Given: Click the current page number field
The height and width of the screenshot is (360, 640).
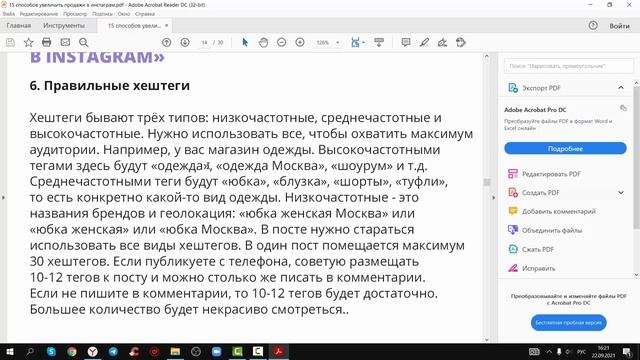Looking at the screenshot, I should pyautogui.click(x=204, y=42).
